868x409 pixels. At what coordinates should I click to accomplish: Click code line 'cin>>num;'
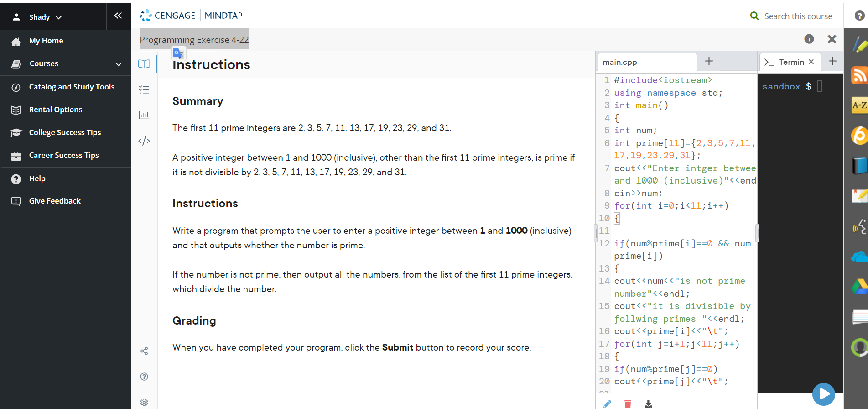coord(638,194)
